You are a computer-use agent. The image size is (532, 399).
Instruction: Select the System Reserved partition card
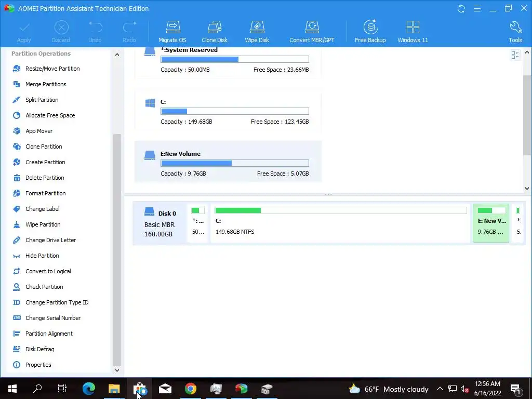point(228,62)
